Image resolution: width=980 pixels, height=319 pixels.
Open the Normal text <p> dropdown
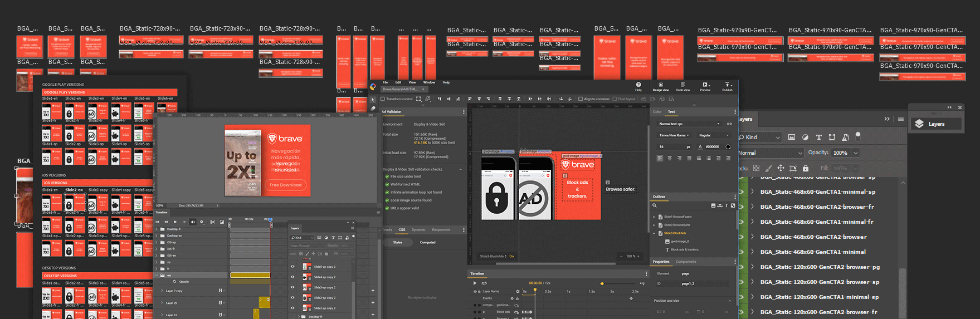click(x=689, y=124)
